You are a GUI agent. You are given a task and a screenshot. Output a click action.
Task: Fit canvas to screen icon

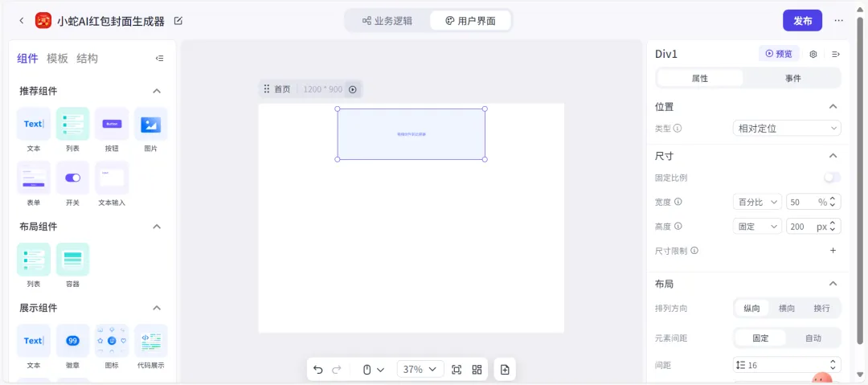pyautogui.click(x=457, y=370)
